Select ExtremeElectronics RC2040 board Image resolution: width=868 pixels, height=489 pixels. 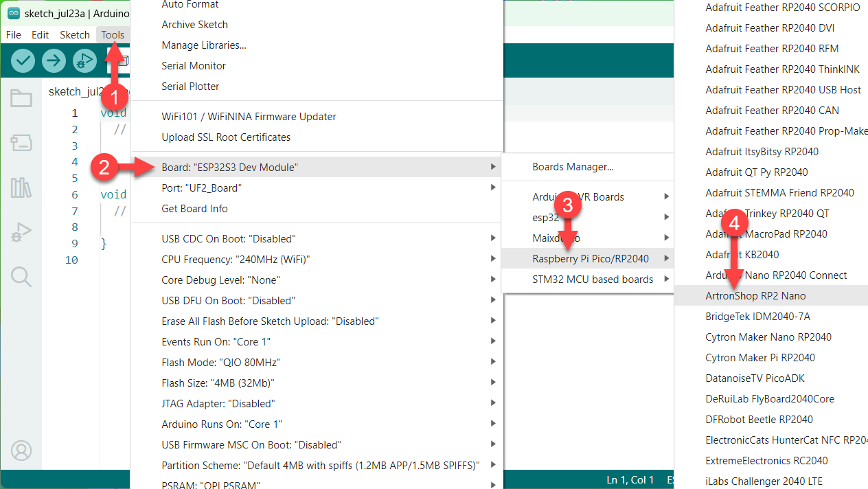coord(772,461)
